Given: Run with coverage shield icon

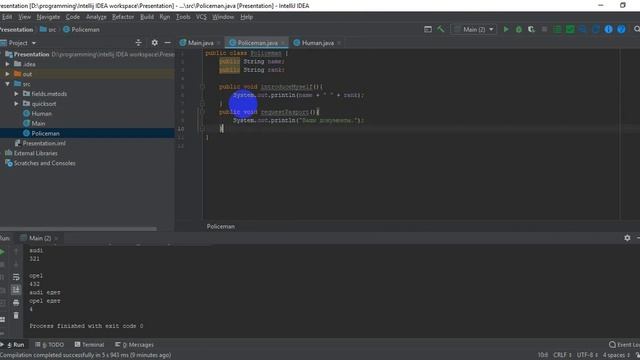Looking at the screenshot, I should (x=531, y=29).
